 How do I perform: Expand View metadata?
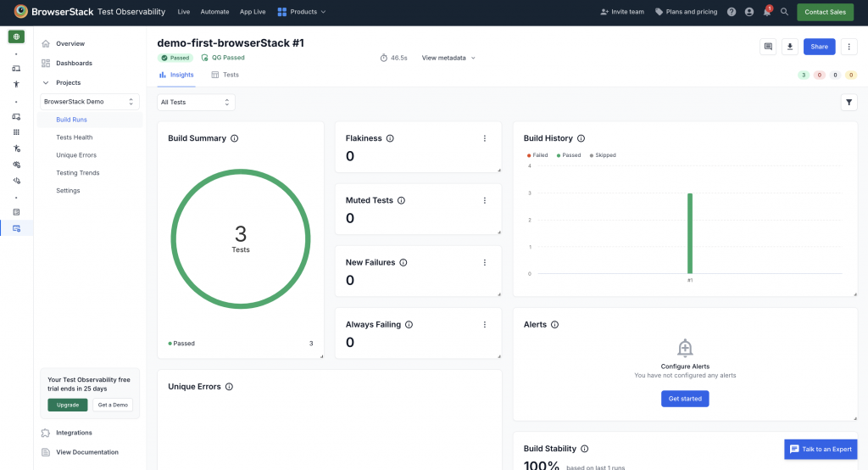pos(448,58)
